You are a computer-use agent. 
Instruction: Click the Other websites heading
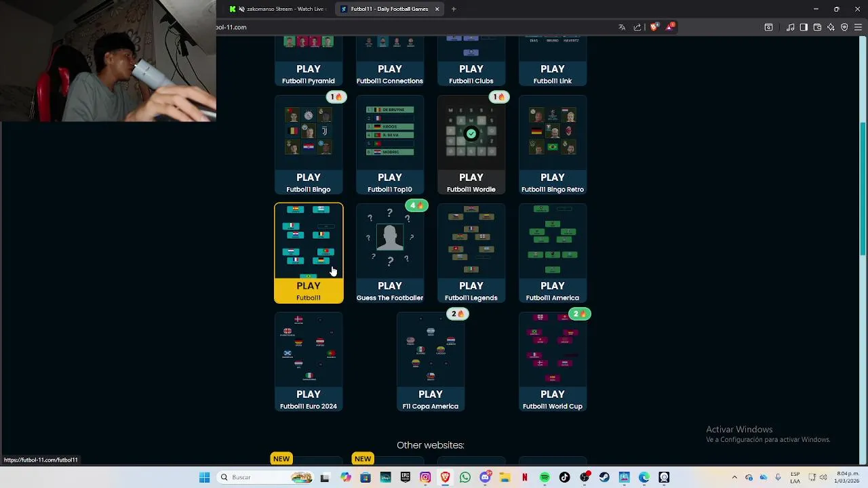[431, 445]
